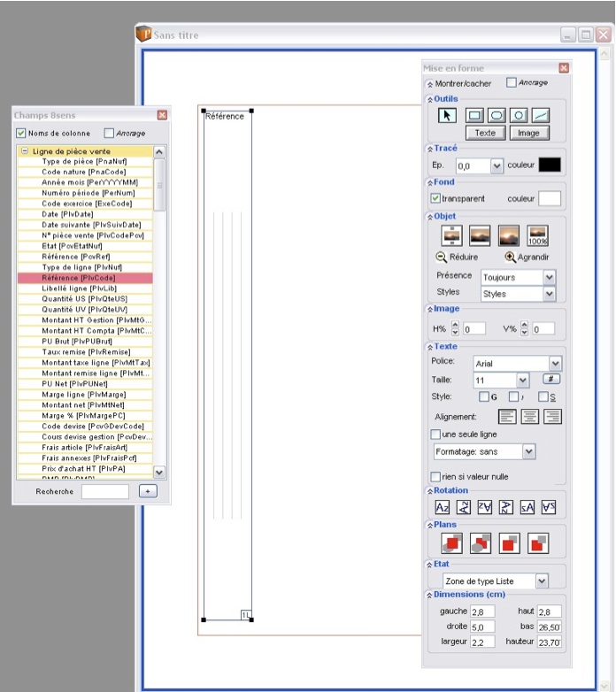Enable underline S style checkbox
This screenshot has height=692, width=616.
click(x=543, y=396)
